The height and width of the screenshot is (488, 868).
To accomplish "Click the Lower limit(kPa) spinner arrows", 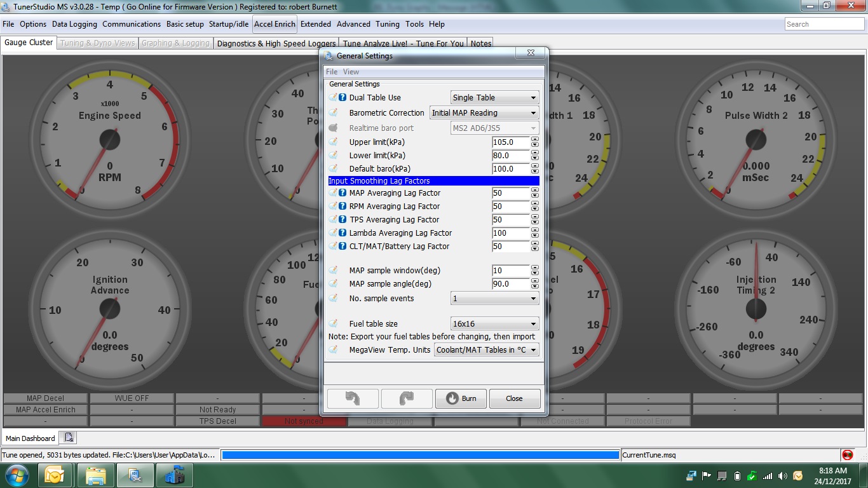I will click(535, 155).
